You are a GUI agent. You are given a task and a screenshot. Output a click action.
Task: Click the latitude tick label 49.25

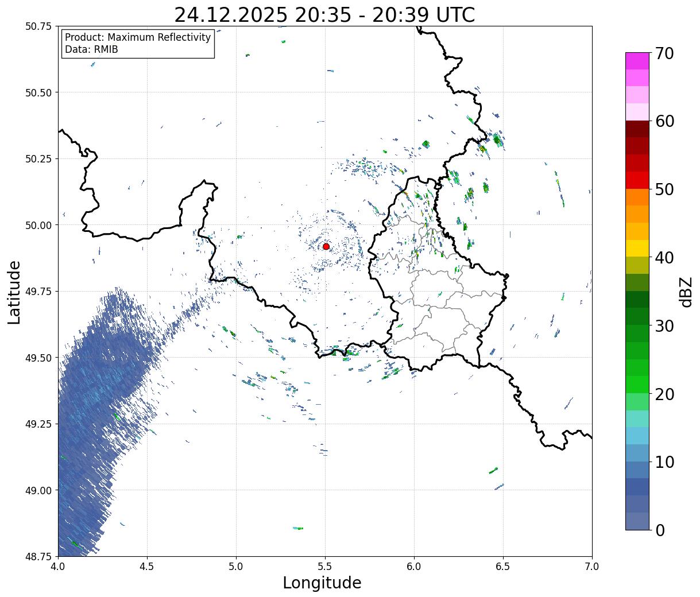(38, 424)
